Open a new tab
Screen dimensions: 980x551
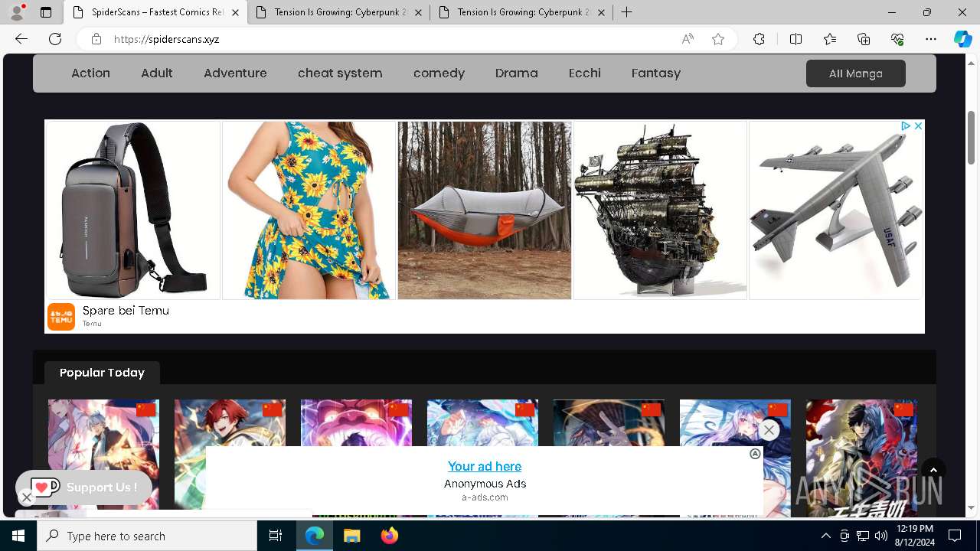click(627, 12)
